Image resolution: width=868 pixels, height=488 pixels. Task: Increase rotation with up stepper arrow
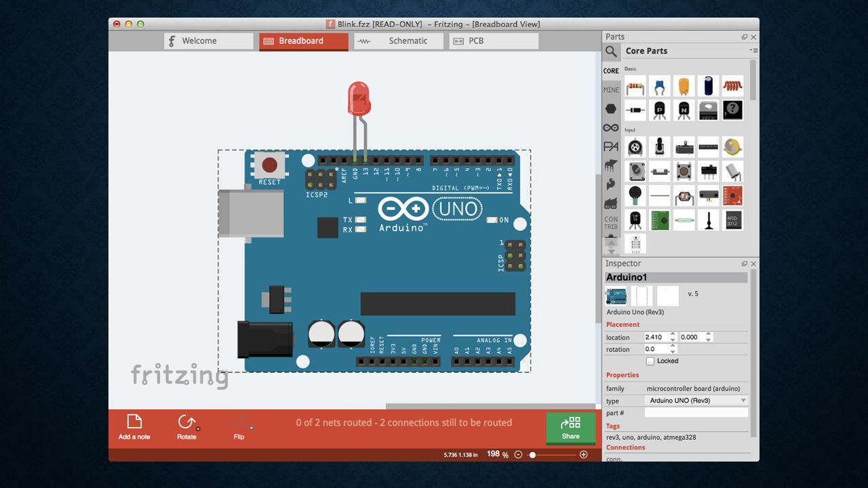click(x=673, y=346)
